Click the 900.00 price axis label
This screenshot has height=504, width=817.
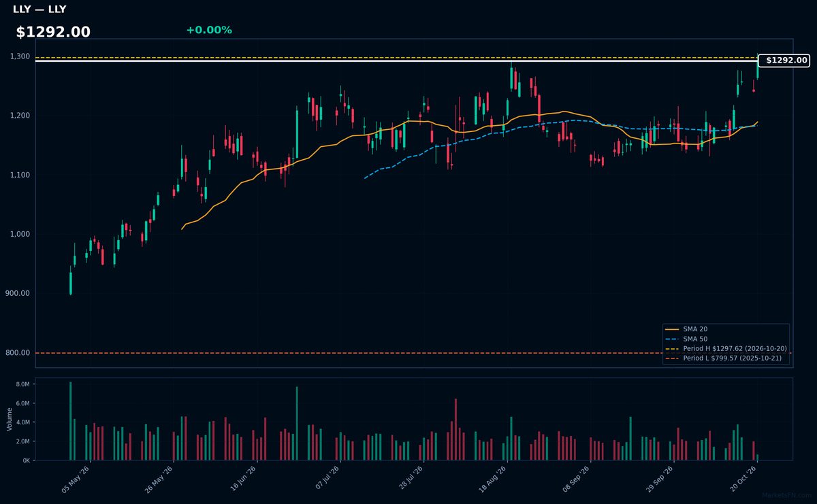pyautogui.click(x=19, y=293)
